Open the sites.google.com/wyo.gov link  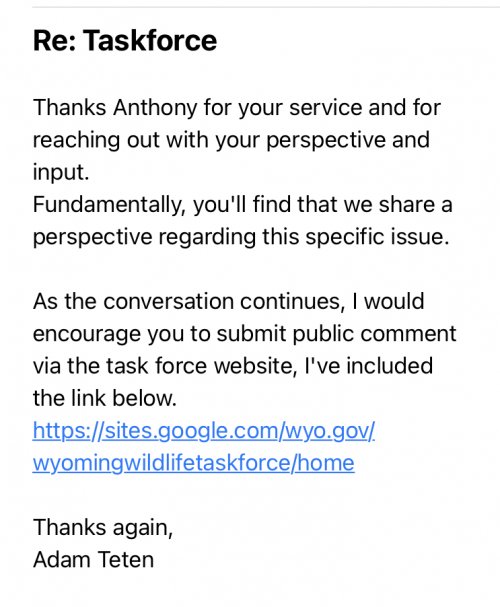[x=204, y=430]
